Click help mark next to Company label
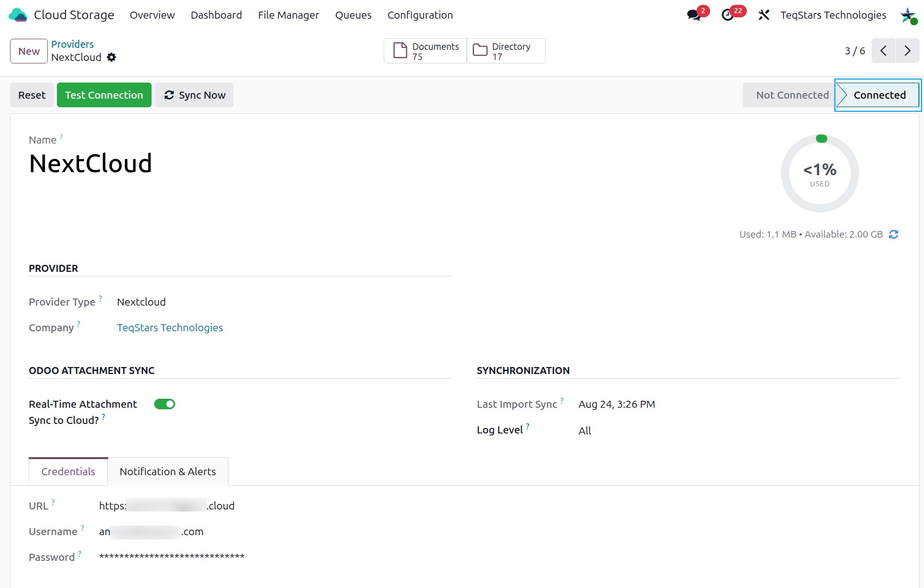924x588 pixels. [x=79, y=324]
